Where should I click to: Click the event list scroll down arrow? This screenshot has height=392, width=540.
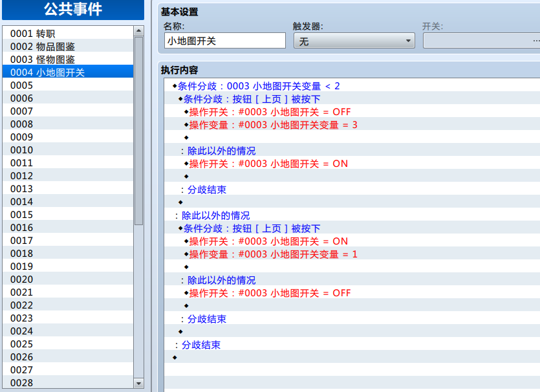(138, 383)
